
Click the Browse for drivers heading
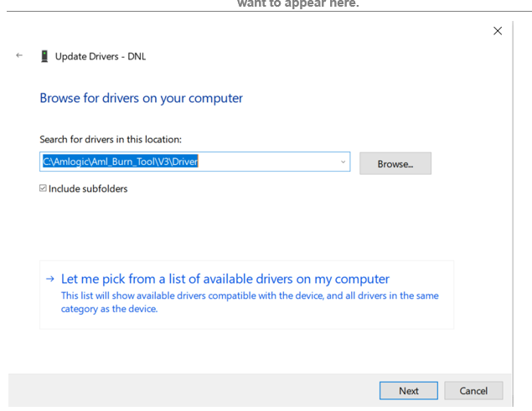(141, 98)
